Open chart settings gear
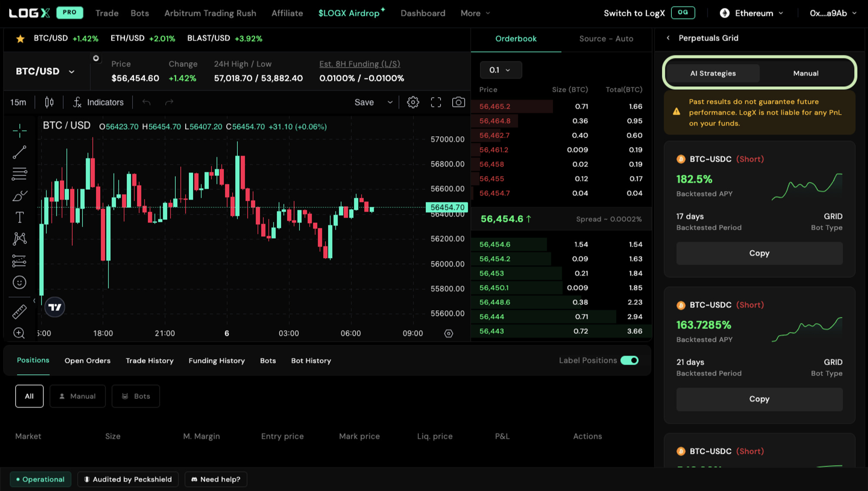 (x=413, y=102)
